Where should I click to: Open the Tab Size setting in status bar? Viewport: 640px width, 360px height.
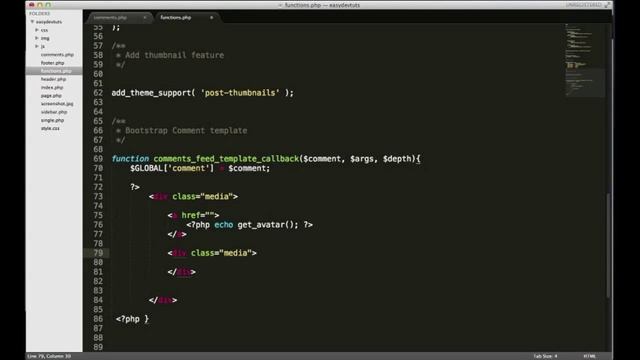(x=545, y=356)
